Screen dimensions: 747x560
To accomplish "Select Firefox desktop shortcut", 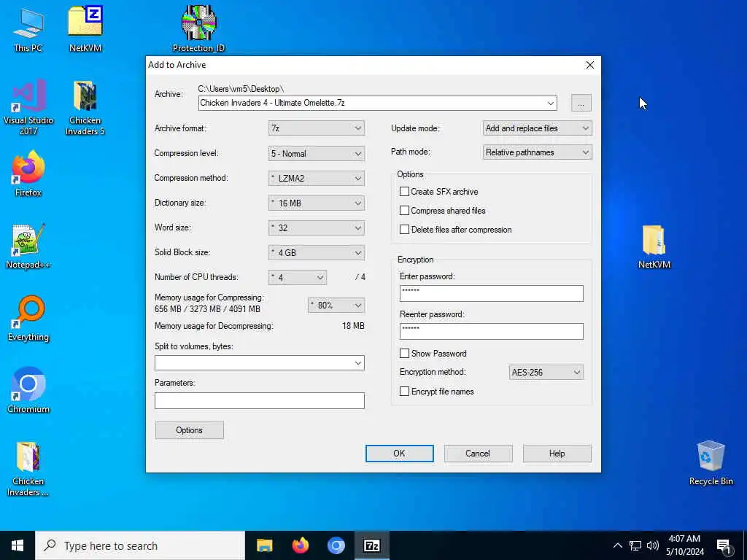I will point(28,174).
